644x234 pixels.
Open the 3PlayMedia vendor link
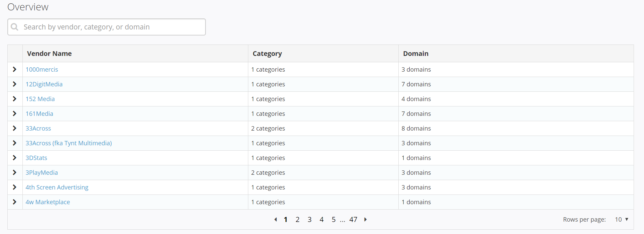click(x=42, y=173)
